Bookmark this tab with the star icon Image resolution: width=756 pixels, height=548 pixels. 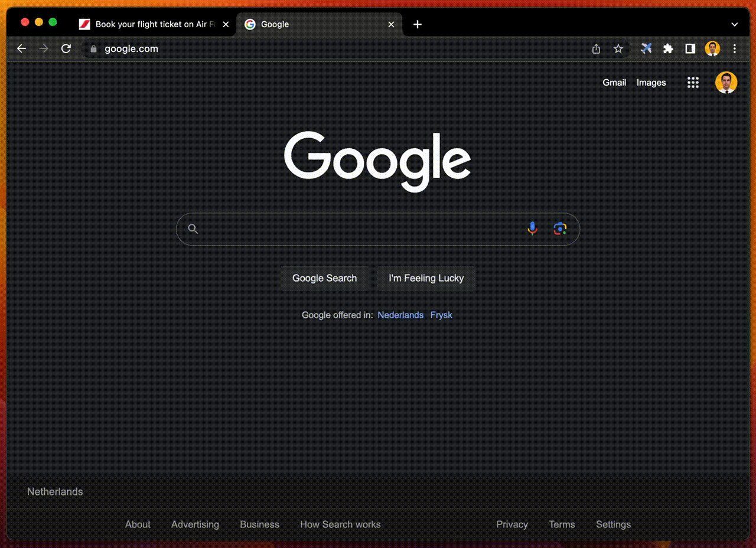click(618, 49)
